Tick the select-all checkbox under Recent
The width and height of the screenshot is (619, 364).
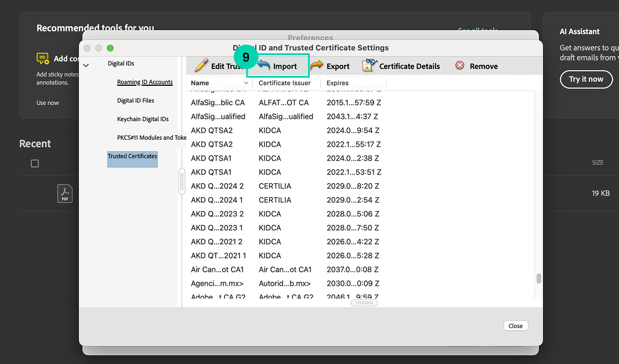35,163
